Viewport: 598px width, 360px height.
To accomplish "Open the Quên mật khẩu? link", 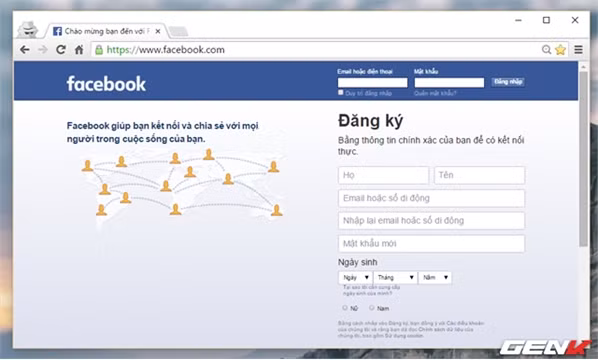I will [435, 93].
